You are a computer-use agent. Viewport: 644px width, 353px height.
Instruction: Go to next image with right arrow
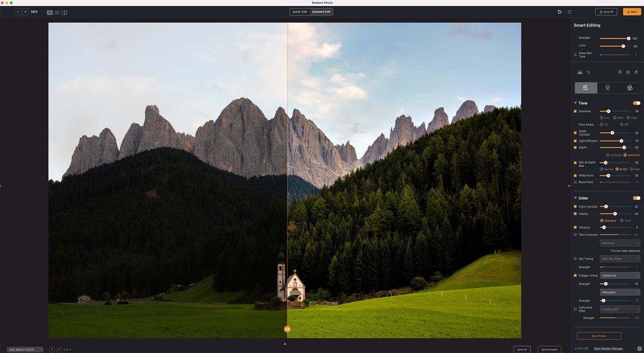pos(59,349)
